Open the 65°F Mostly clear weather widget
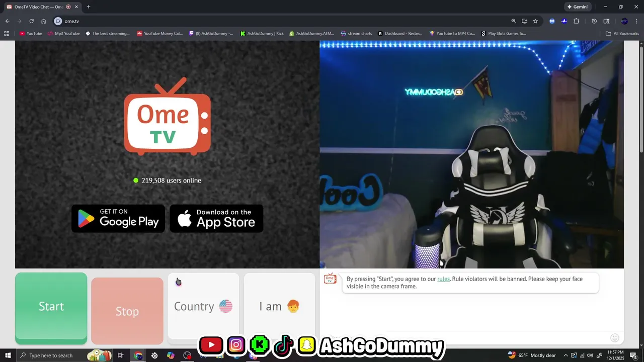The width and height of the screenshot is (644, 362). click(x=531, y=355)
